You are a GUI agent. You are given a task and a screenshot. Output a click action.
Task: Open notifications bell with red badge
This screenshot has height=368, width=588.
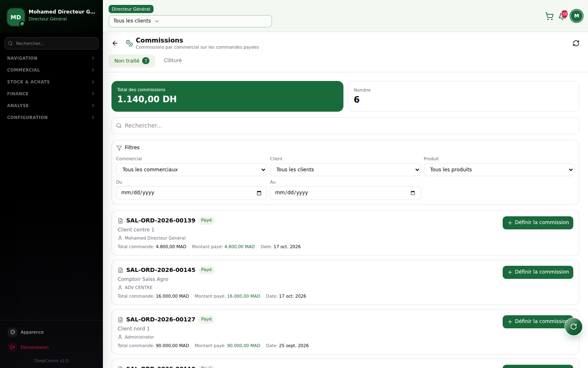pyautogui.click(x=563, y=16)
